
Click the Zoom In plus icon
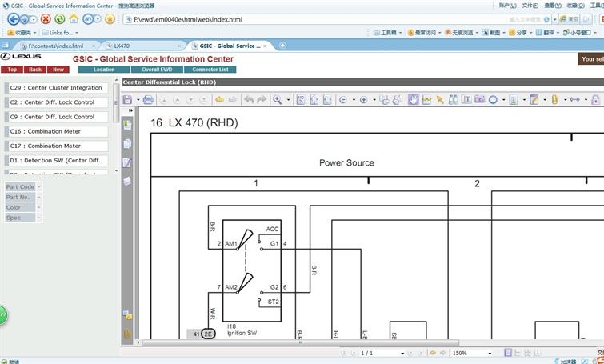(x=363, y=100)
